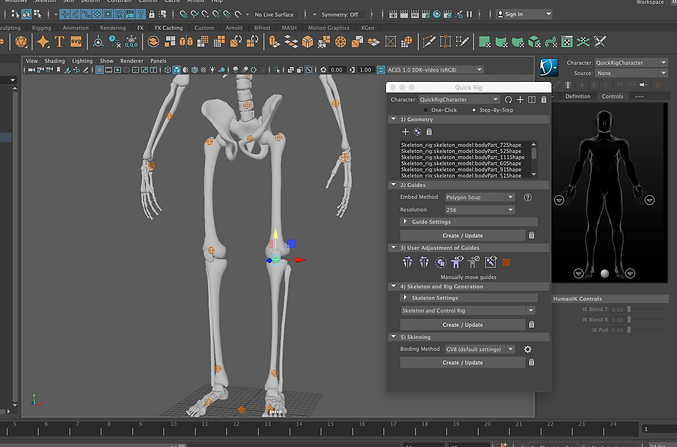The width and height of the screenshot is (677, 447).
Task: Open skinning binding options gear icon
Action: coord(528,349)
